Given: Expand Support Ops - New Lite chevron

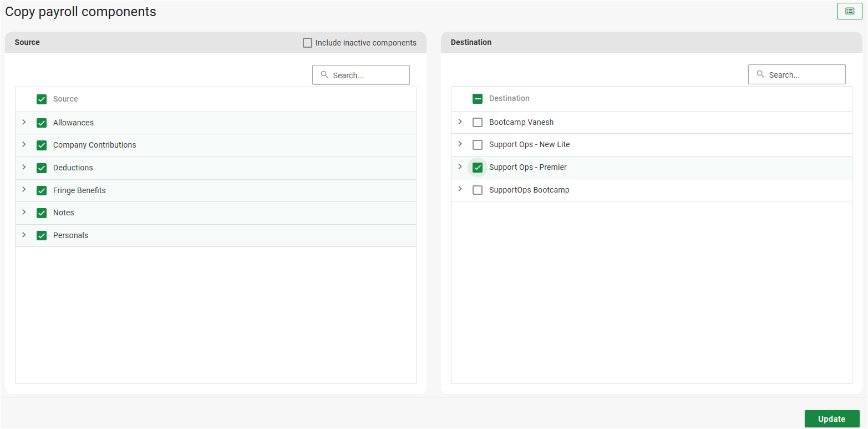Looking at the screenshot, I should coord(460,144).
